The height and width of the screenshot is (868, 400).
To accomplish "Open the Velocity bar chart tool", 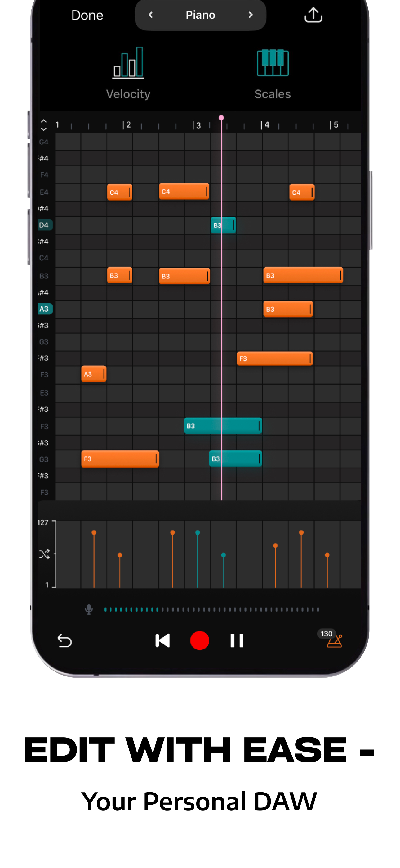I will pyautogui.click(x=128, y=63).
